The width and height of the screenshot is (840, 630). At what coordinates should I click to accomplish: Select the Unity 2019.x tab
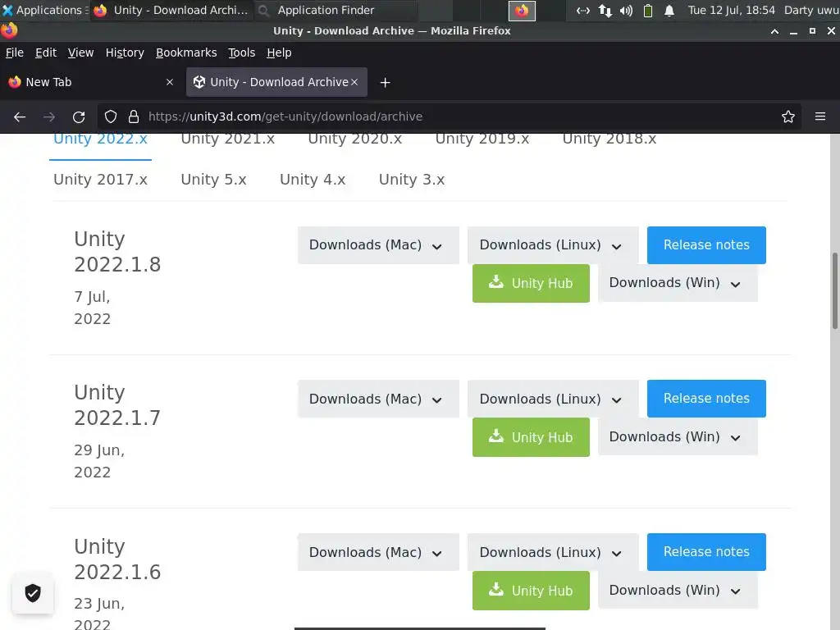pos(482,139)
